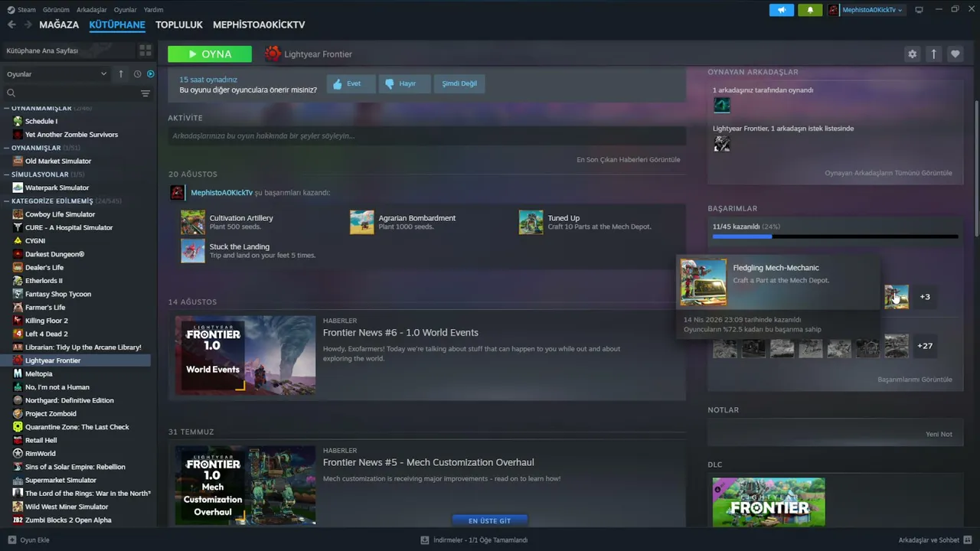Open the Oyunlar menu in menu bar
Image resolution: width=980 pixels, height=551 pixels.
click(126, 10)
